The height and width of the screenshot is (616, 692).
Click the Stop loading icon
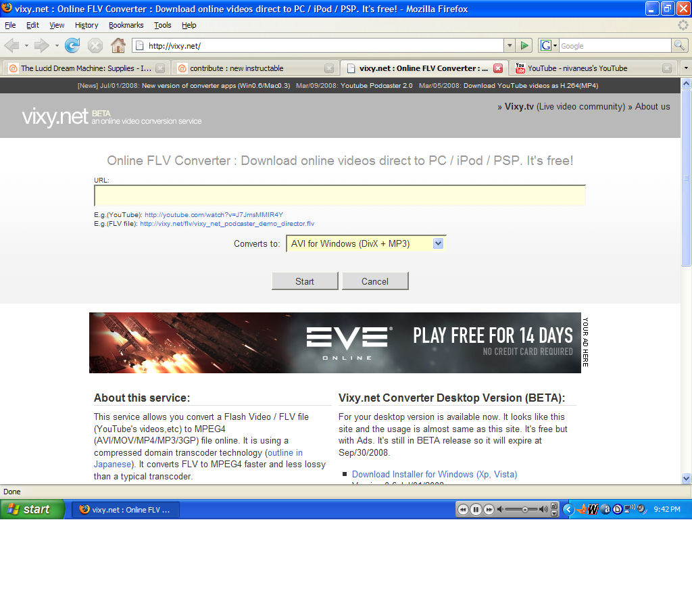pos(95,45)
